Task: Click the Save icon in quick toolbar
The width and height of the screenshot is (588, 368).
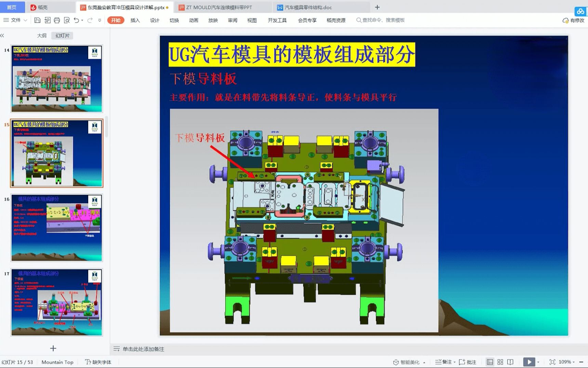Action: click(x=38, y=20)
